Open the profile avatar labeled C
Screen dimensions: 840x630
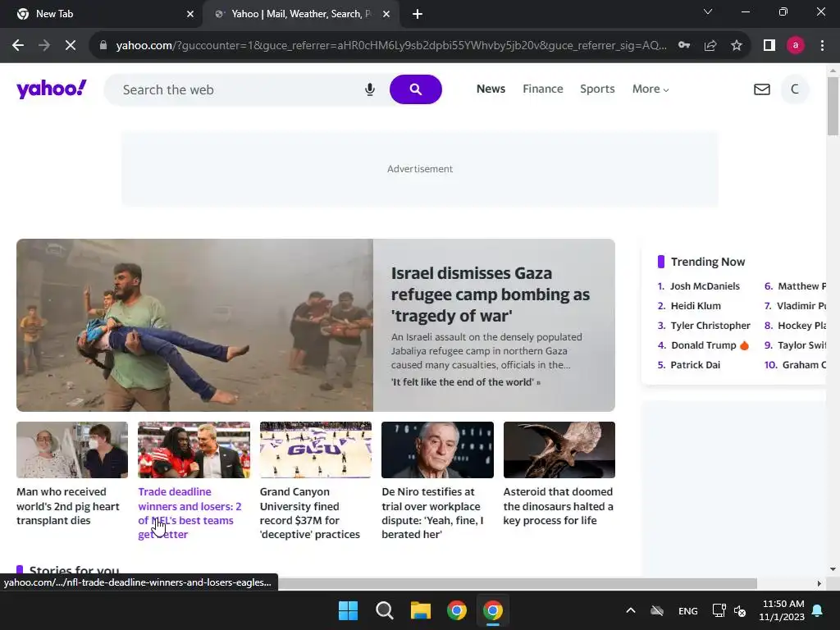[795, 89]
